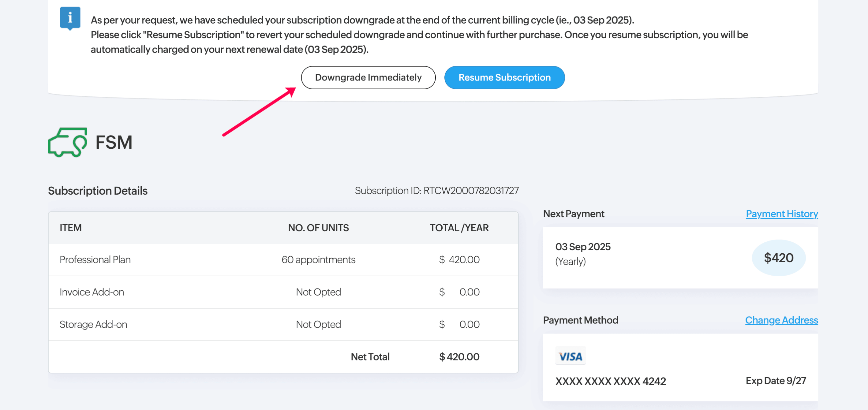Click the Subscription Details heading

pyautogui.click(x=98, y=191)
